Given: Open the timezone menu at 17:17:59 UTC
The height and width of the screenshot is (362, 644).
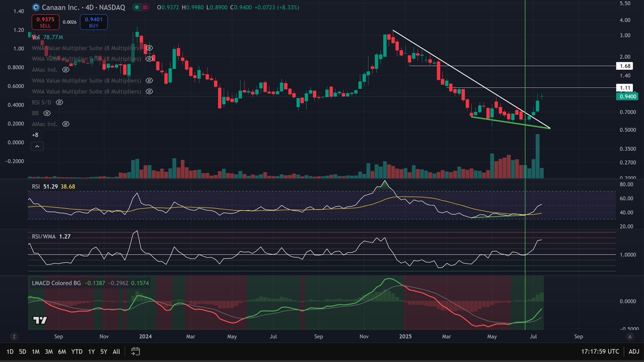Looking at the screenshot, I should (x=601, y=351).
